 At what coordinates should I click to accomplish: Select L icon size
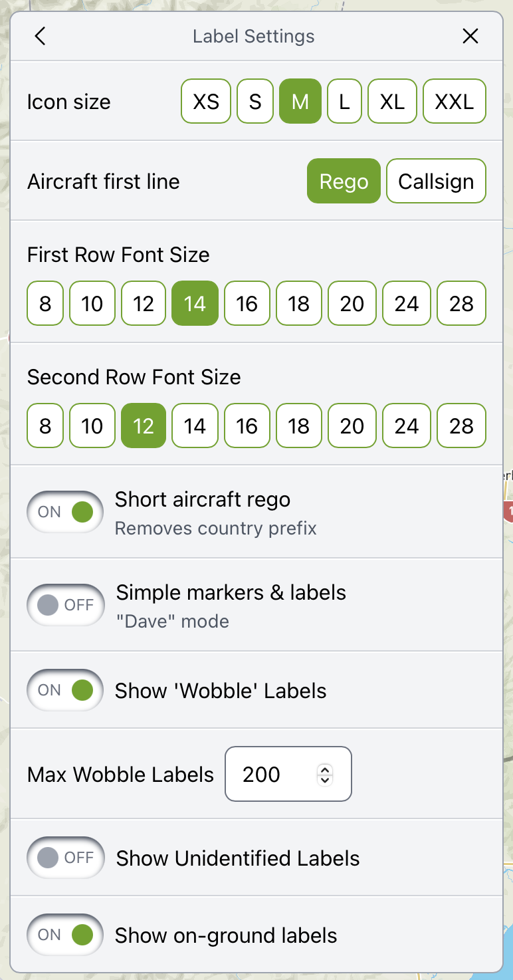pos(344,102)
